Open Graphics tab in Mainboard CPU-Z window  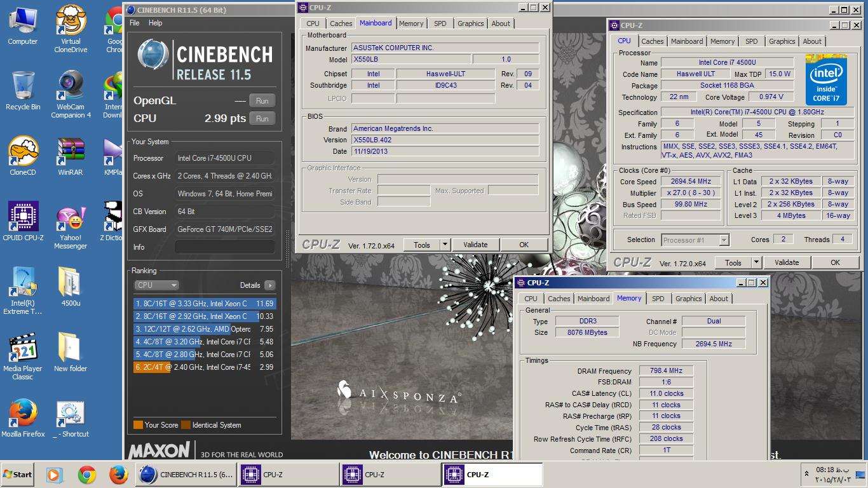coord(471,24)
